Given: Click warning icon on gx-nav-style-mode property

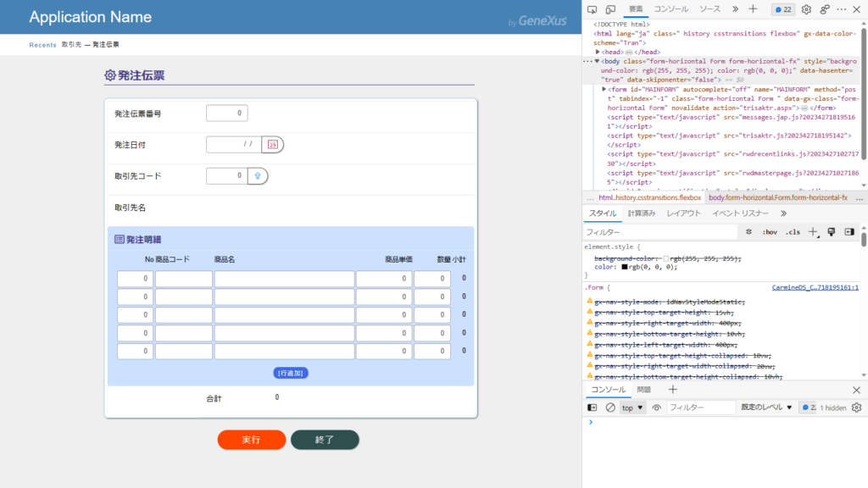Looking at the screenshot, I should point(590,301).
